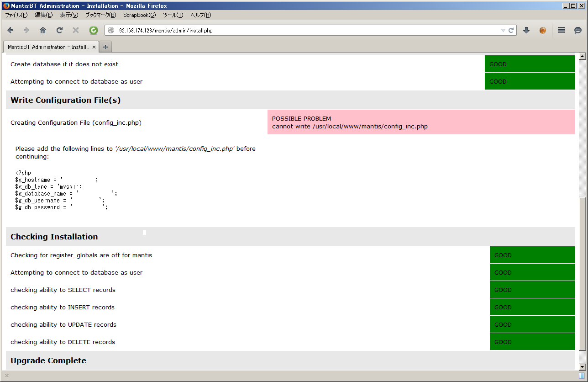Open the 表示(V) menu

pyautogui.click(x=69, y=15)
